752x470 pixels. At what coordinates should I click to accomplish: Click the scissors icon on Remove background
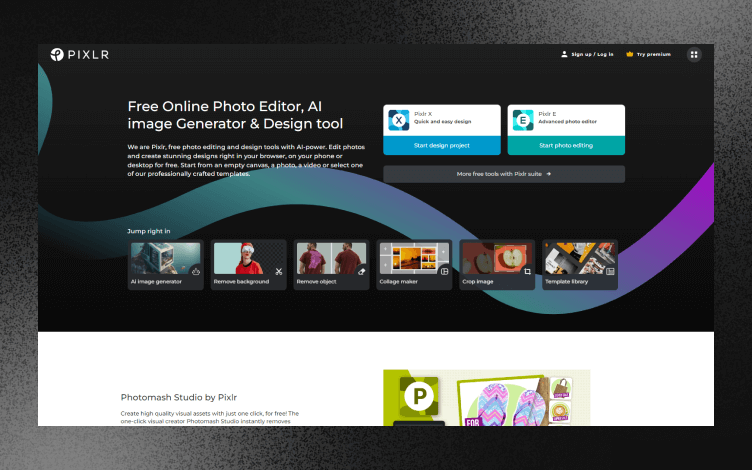[x=279, y=271]
